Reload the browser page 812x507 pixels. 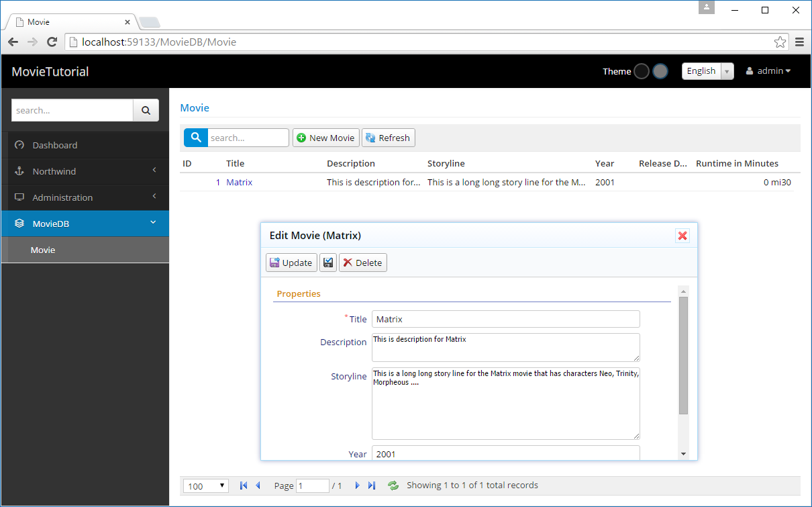click(x=52, y=42)
